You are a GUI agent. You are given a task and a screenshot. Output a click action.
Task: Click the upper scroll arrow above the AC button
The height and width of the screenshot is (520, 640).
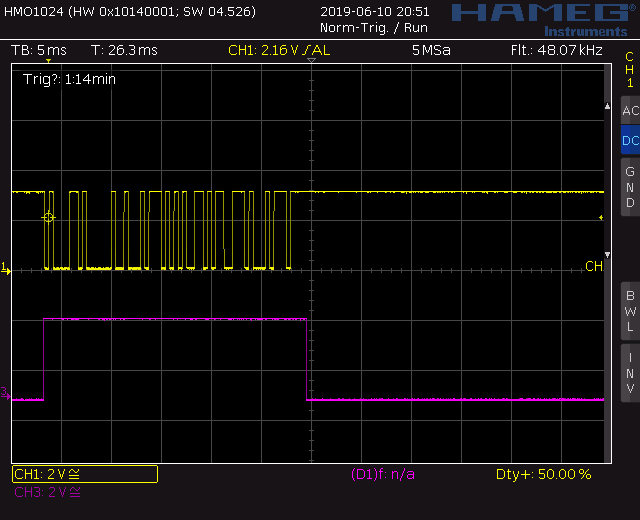(x=610, y=106)
